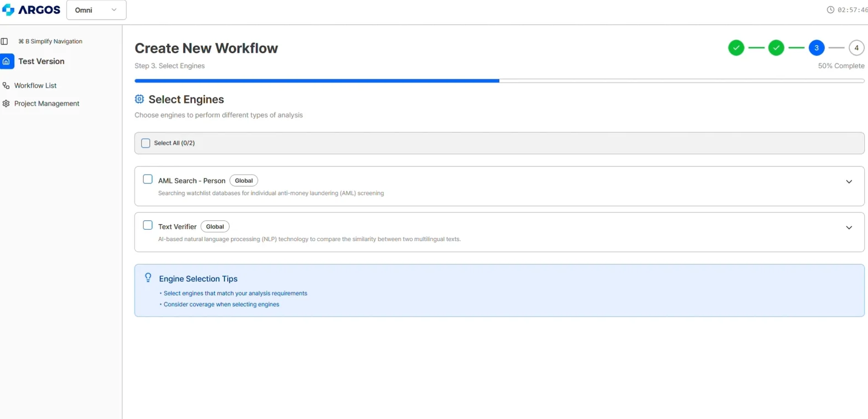
Task: Toggle the sidebar panel icon
Action: [4, 41]
